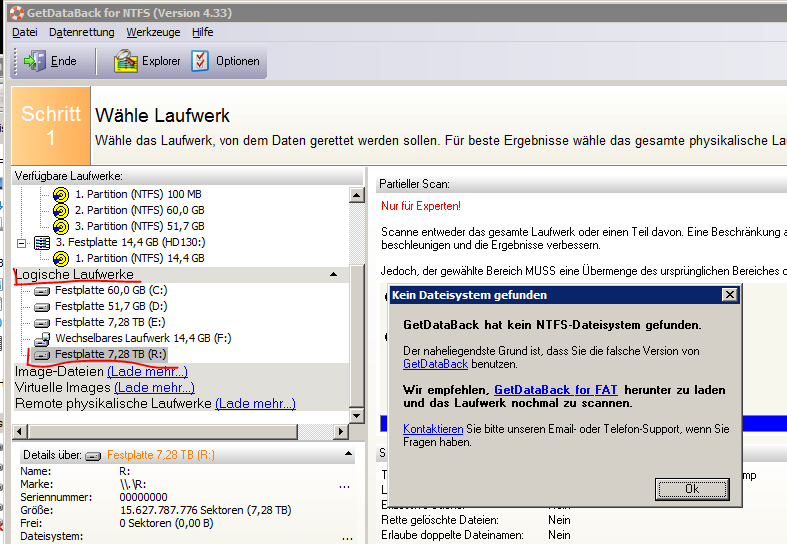Image resolution: width=787 pixels, height=544 pixels.
Task: Close the Kein Dateisystem gefunden dialog
Action: click(730, 295)
